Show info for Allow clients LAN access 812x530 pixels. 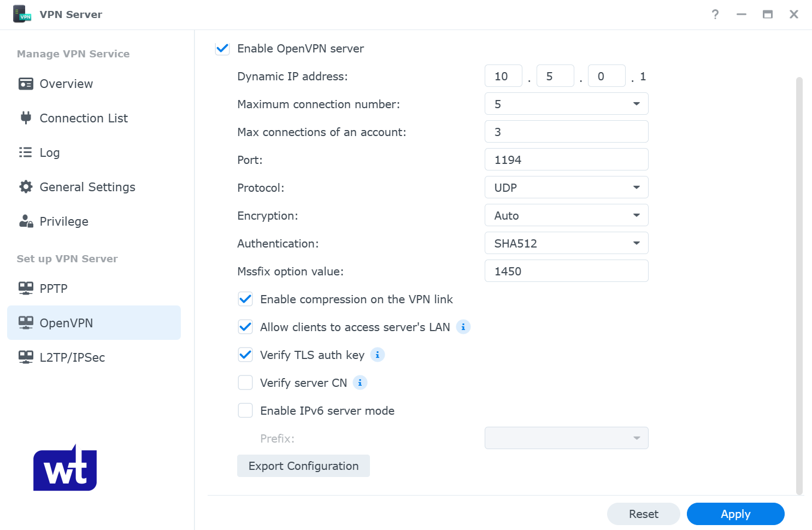pyautogui.click(x=463, y=327)
